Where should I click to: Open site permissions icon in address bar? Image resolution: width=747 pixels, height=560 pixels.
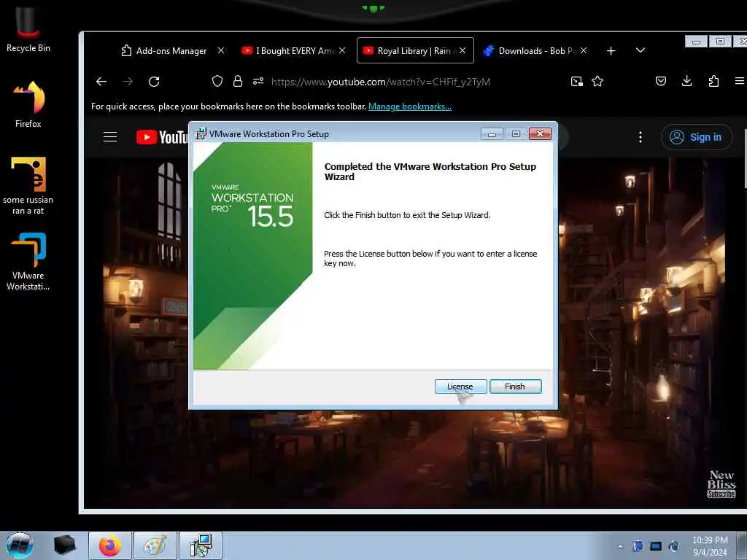pyautogui.click(x=258, y=82)
